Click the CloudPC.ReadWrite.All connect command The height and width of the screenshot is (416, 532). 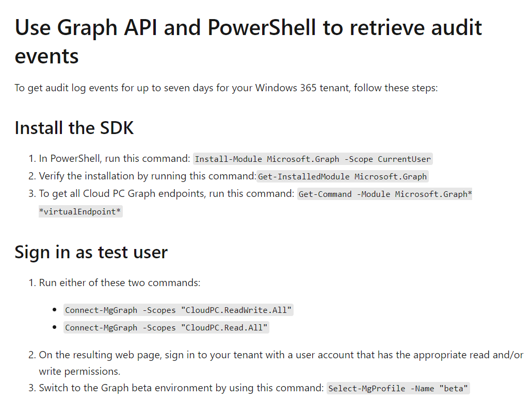[x=178, y=310]
